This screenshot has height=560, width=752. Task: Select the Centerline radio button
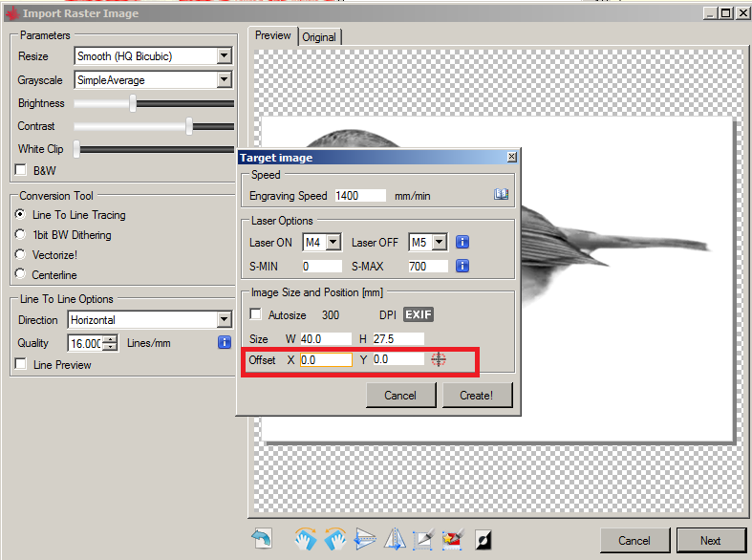pos(20,273)
